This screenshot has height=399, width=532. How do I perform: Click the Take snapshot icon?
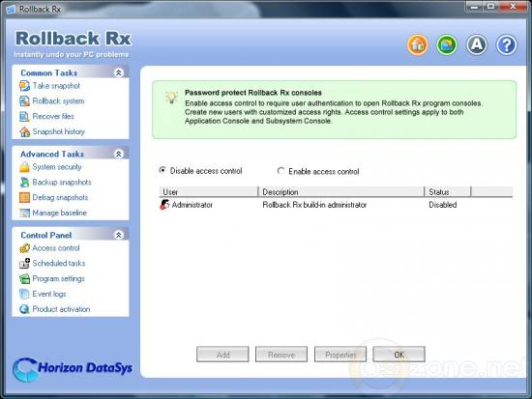tap(24, 86)
